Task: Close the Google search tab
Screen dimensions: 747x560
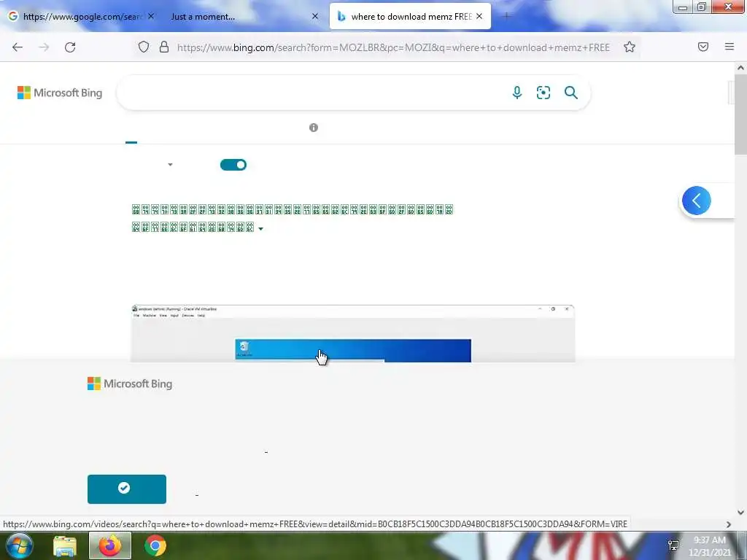Action: (x=151, y=16)
